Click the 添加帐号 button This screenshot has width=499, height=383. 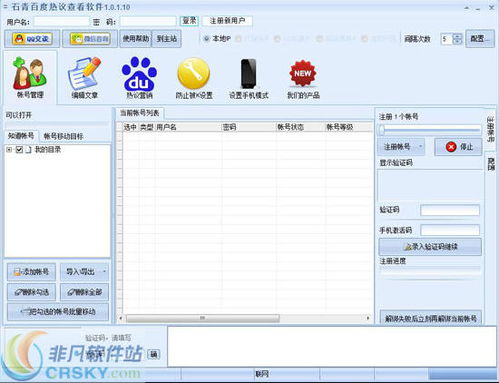click(x=31, y=272)
